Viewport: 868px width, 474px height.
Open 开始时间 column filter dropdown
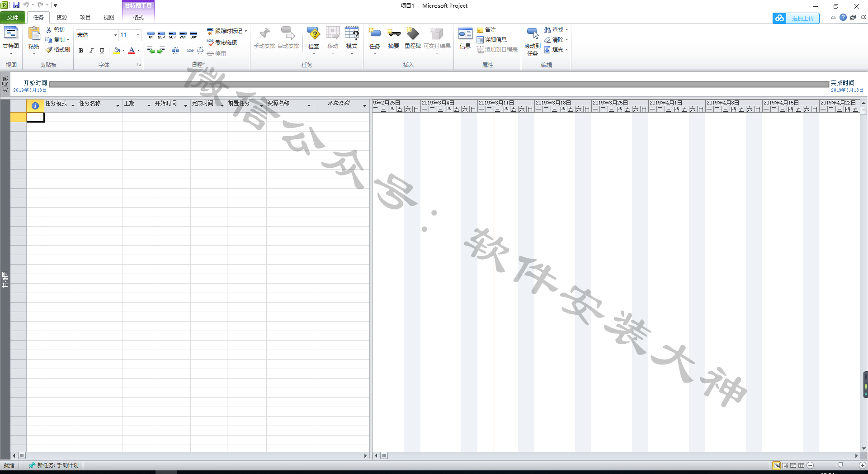(x=185, y=106)
